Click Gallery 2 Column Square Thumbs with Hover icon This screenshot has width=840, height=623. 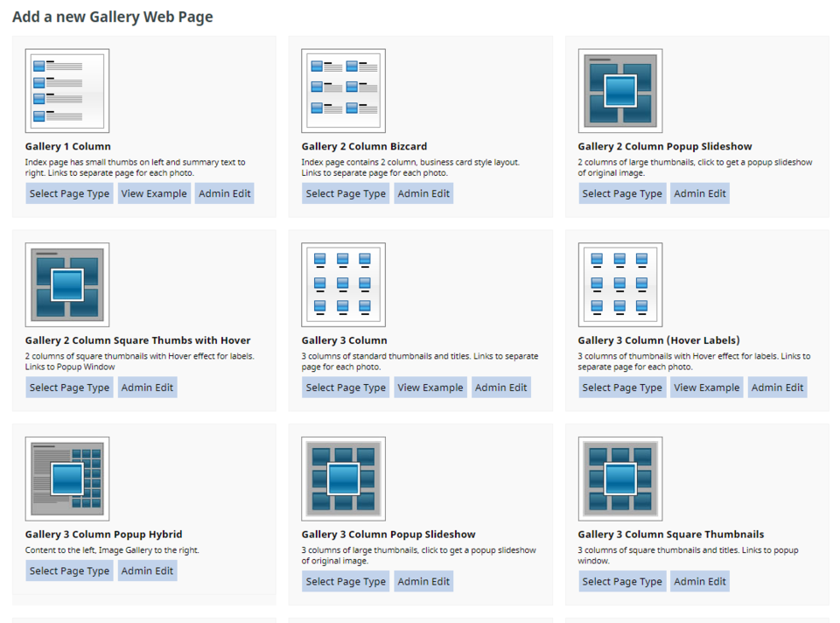tap(67, 285)
